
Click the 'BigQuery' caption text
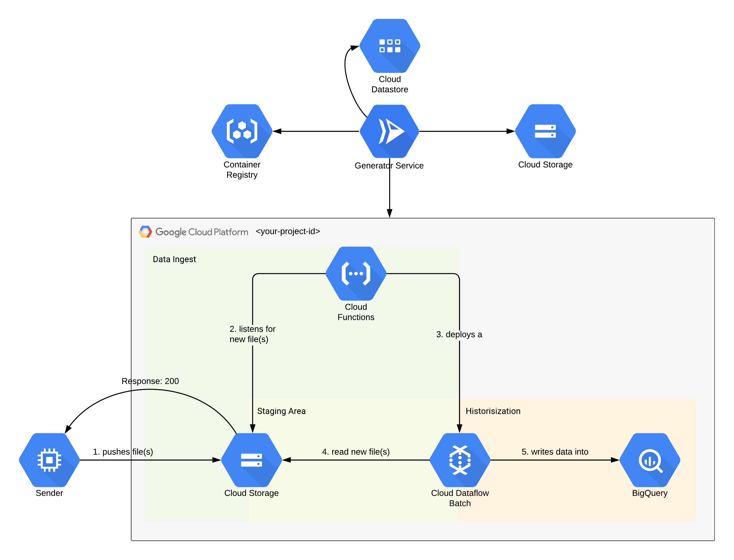click(650, 493)
